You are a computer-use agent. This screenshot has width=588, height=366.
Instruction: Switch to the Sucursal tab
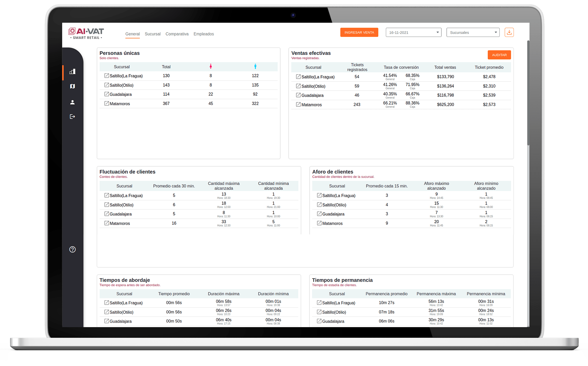(153, 34)
